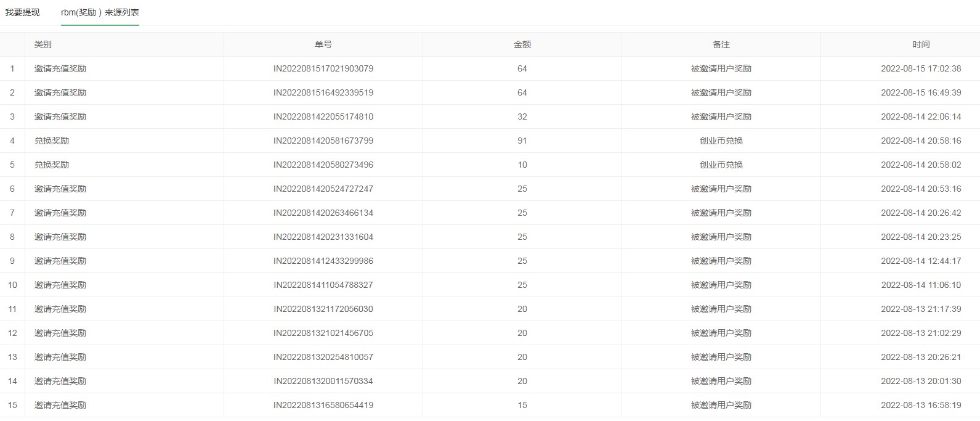
Task: Click timestamp 2022-08-13 20:01:30
Action: (921, 381)
